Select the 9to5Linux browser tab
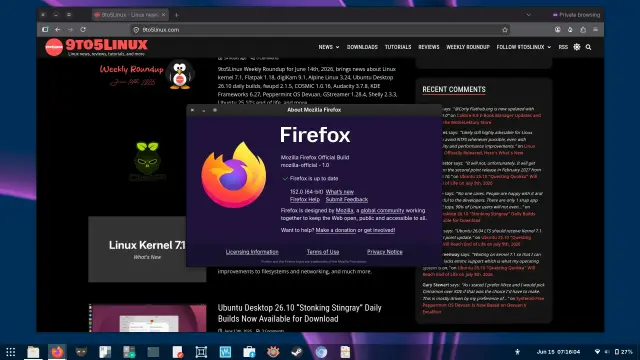The height and width of the screenshot is (360, 640). click(x=130, y=15)
